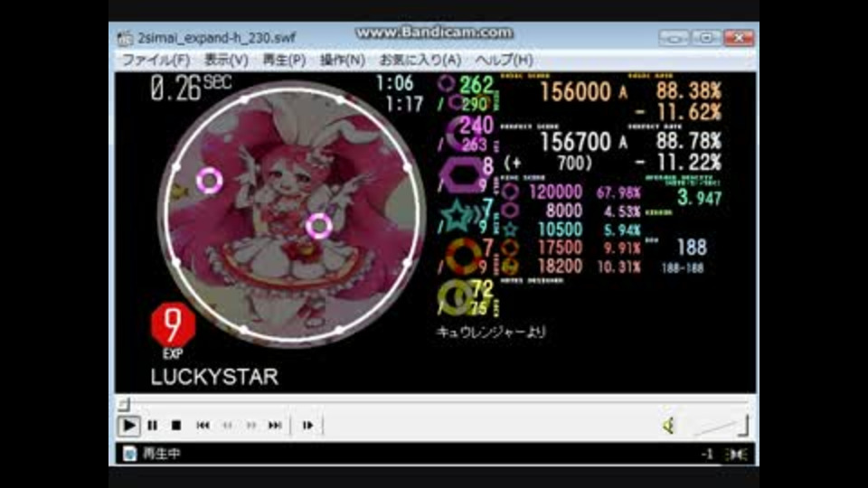Click the value - 11.22%
This screenshot has height=488, width=868.
tap(678, 163)
